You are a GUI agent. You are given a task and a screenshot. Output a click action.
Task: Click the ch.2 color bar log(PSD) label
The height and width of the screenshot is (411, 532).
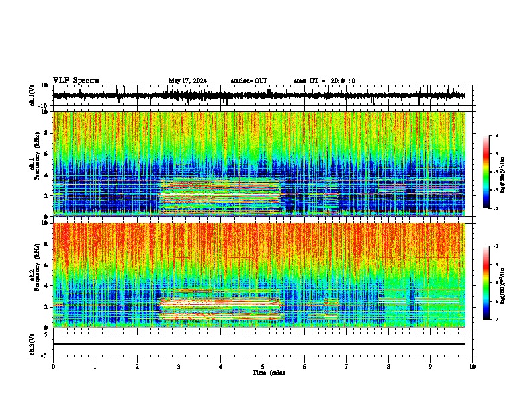pyautogui.click(x=503, y=285)
